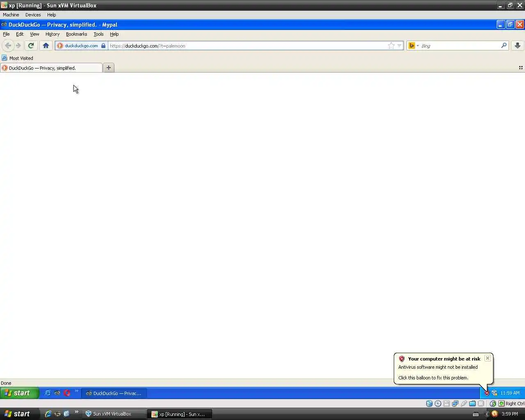Screen dimensions: 525x420
Task: Launch Internet Explorer from guest quick launch
Action: 48,393
